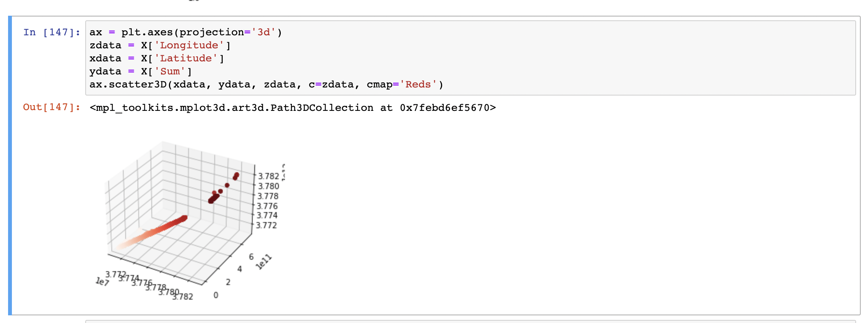This screenshot has width=868, height=323.
Task: Click the cmap 'Reds' argument text
Action: pyautogui.click(x=418, y=84)
